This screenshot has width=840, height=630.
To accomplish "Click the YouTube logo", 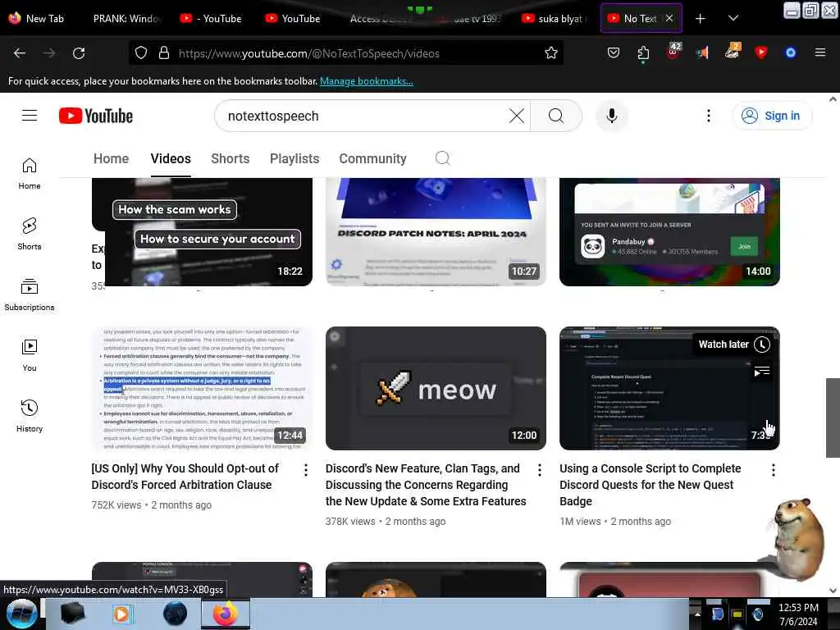I will click(x=96, y=116).
